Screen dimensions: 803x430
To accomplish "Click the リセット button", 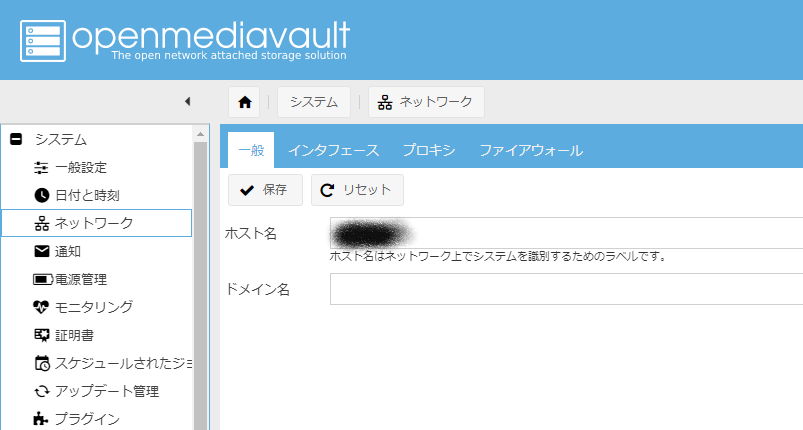I will click(357, 190).
